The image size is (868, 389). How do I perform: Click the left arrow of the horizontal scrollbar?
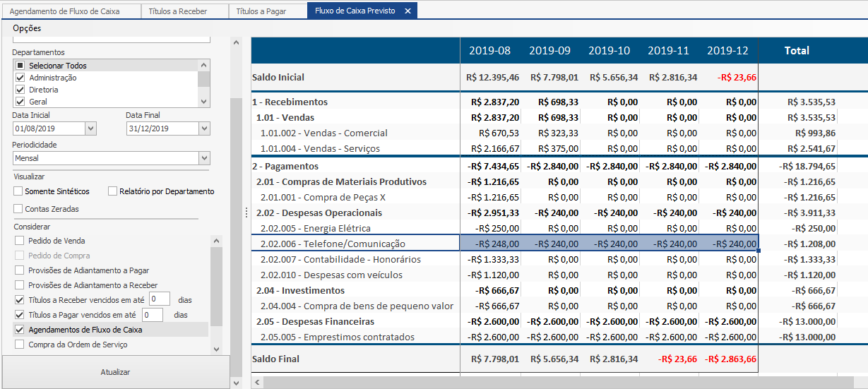pos(257,383)
